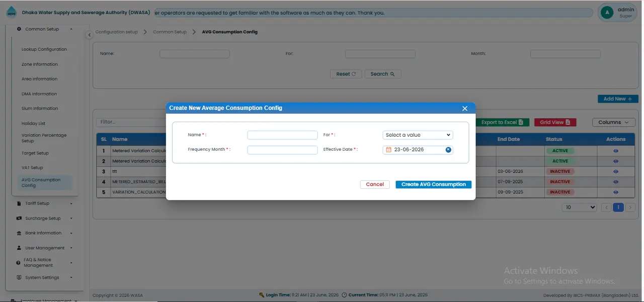Click the DWASA logo icon
The image size is (644, 302).
(11, 13)
